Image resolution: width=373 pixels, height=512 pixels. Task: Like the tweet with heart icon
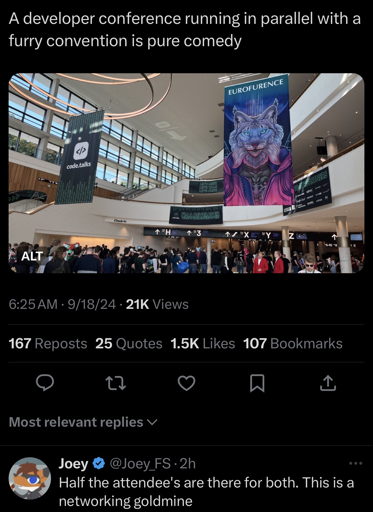coord(186,383)
